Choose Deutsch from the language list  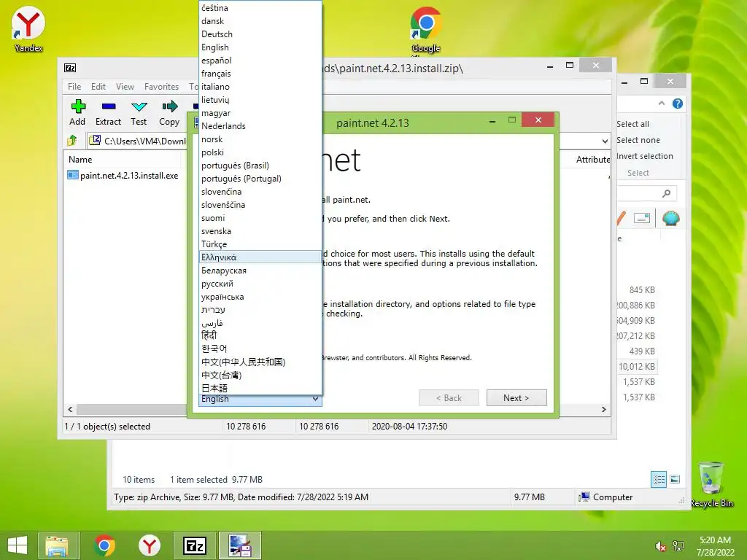[260, 34]
